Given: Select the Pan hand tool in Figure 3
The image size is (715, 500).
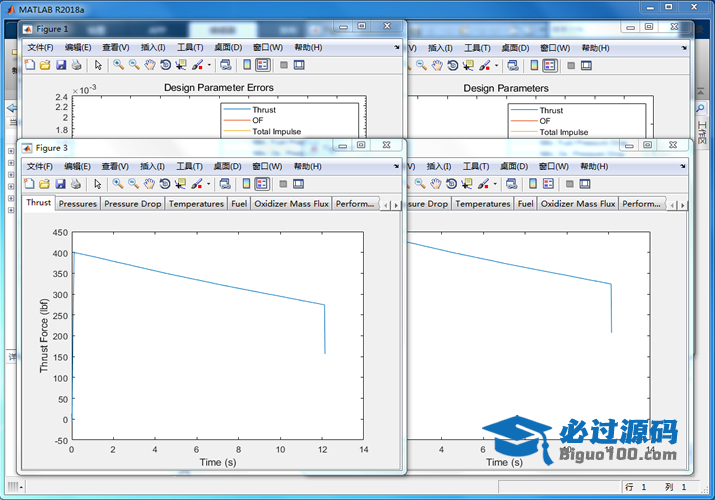Looking at the screenshot, I should click(149, 183).
